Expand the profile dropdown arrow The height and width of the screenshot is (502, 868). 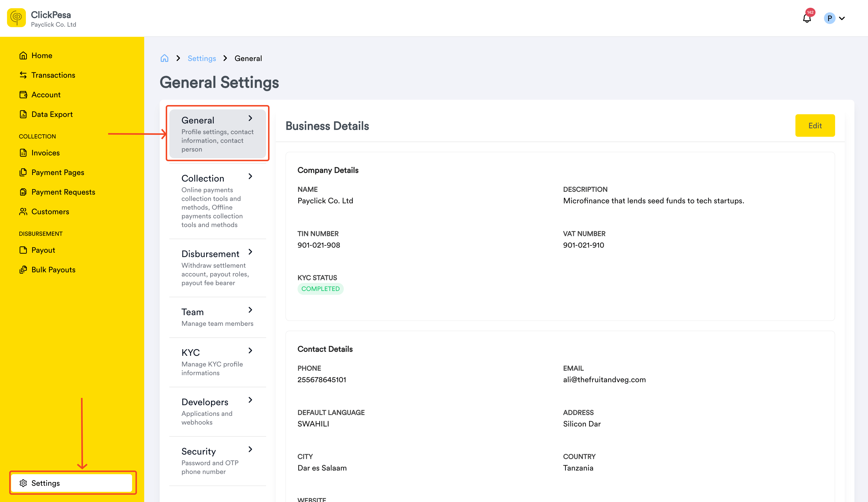(x=842, y=18)
